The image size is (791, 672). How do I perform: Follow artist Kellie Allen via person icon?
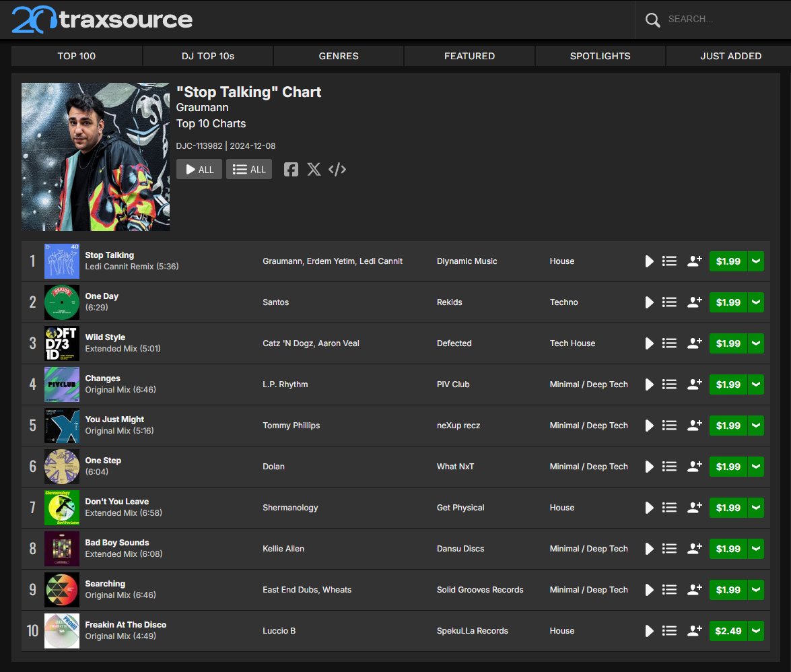(695, 549)
